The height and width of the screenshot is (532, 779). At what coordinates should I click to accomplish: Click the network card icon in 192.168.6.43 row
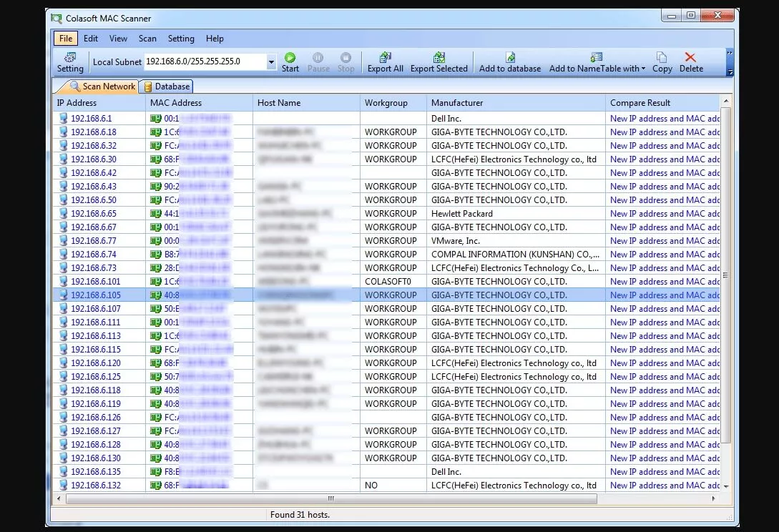155,187
